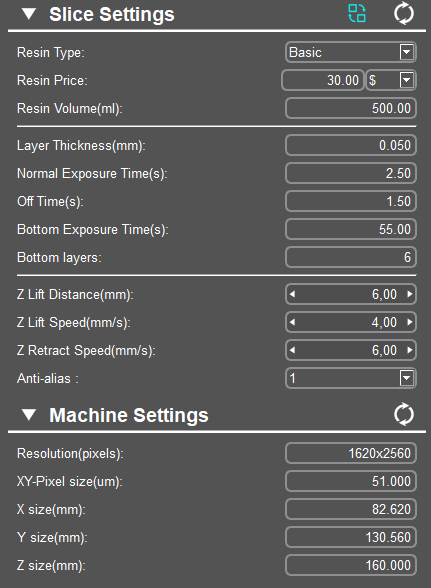Click the XY-Pixel size field showing 51.000
This screenshot has width=431, height=588.
tap(351, 481)
